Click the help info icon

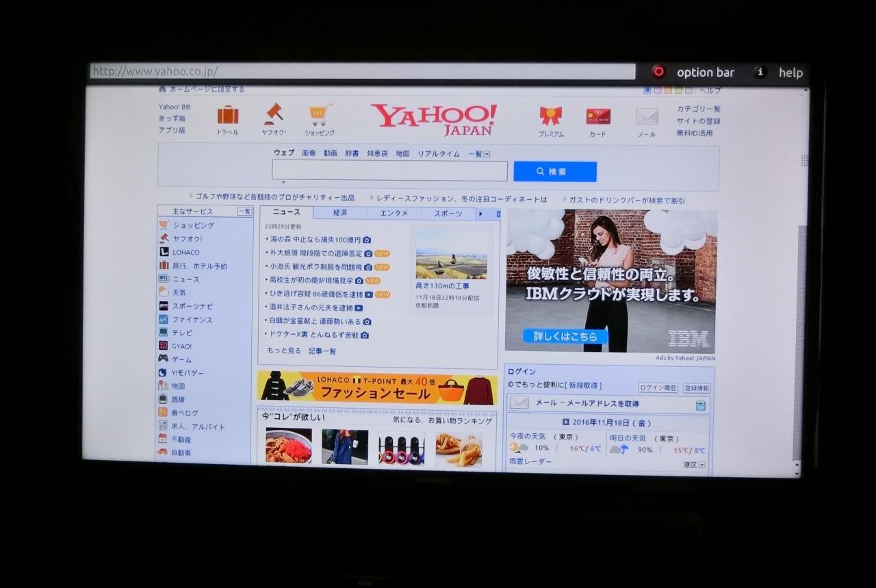pos(760,72)
